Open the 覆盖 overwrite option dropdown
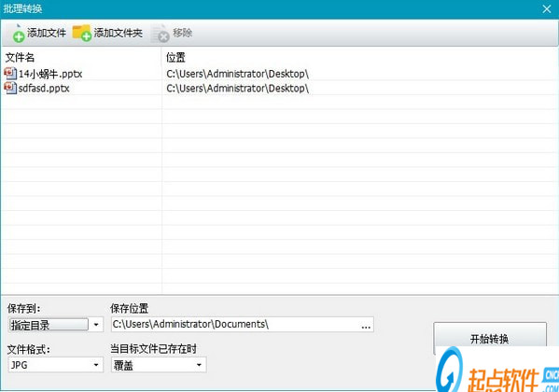The width and height of the screenshot is (559, 392). [159, 365]
